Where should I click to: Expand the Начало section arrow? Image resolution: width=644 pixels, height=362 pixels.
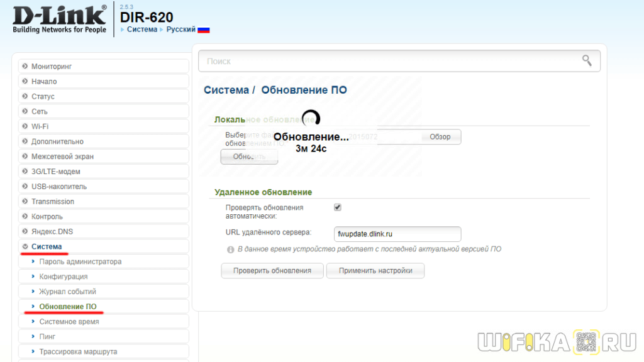[25, 81]
